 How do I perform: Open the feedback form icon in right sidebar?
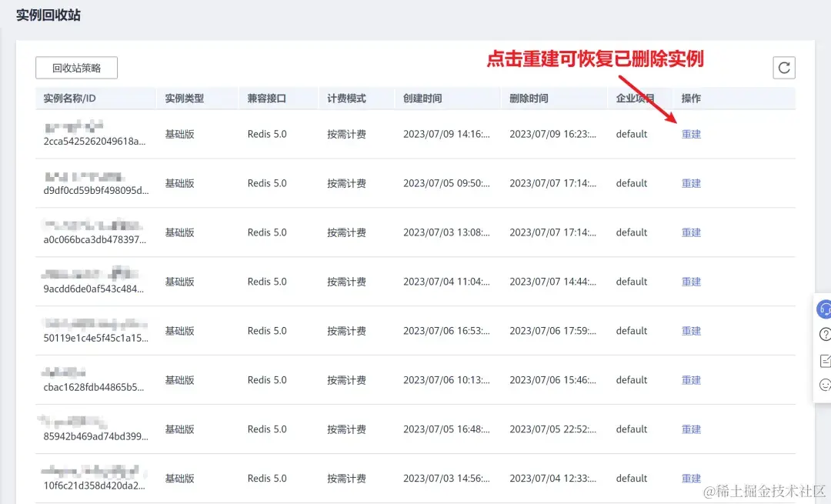pos(823,359)
